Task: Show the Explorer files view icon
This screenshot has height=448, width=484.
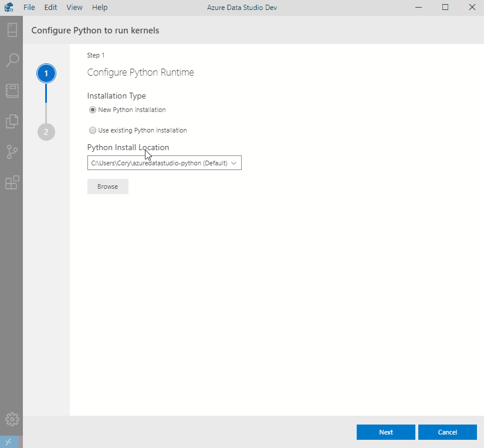Action: click(x=12, y=121)
